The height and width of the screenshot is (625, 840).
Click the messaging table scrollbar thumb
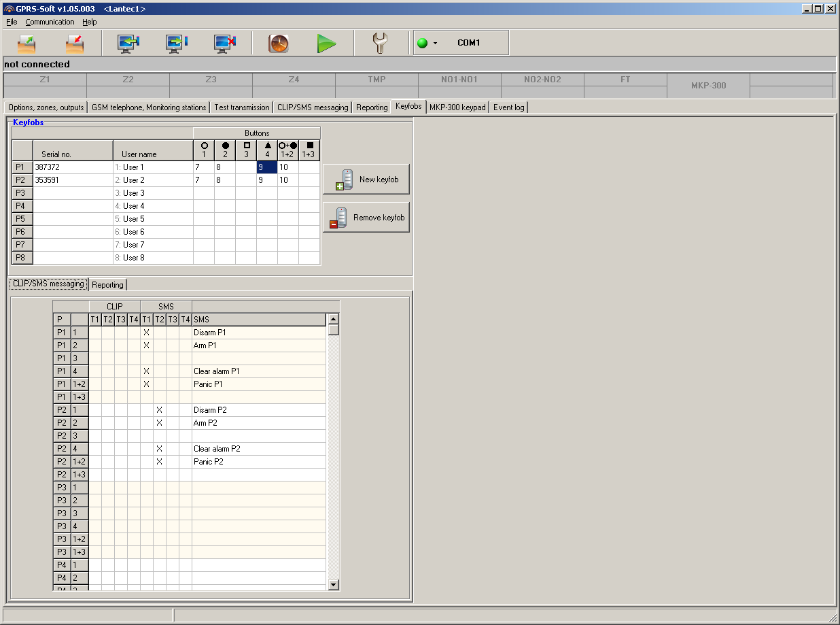coord(333,330)
